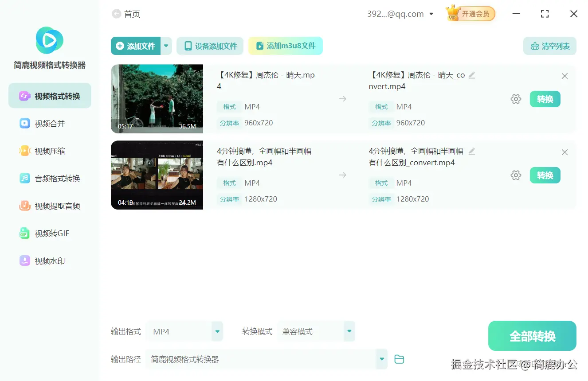Edit output name of 晴天_convert.mp4 with pencil icon
Viewport: 588px width, 381px height.
(472, 75)
